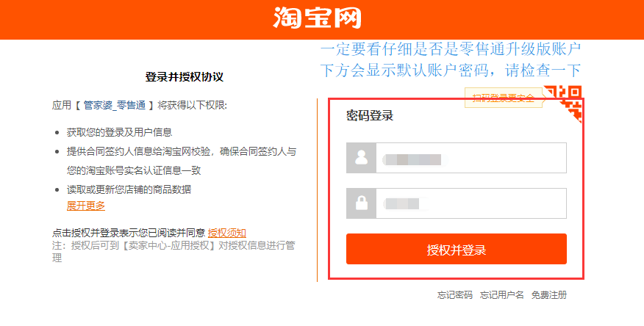Open the 管家婆_零售通 application link
This screenshot has height=326, width=644.
coord(115,106)
